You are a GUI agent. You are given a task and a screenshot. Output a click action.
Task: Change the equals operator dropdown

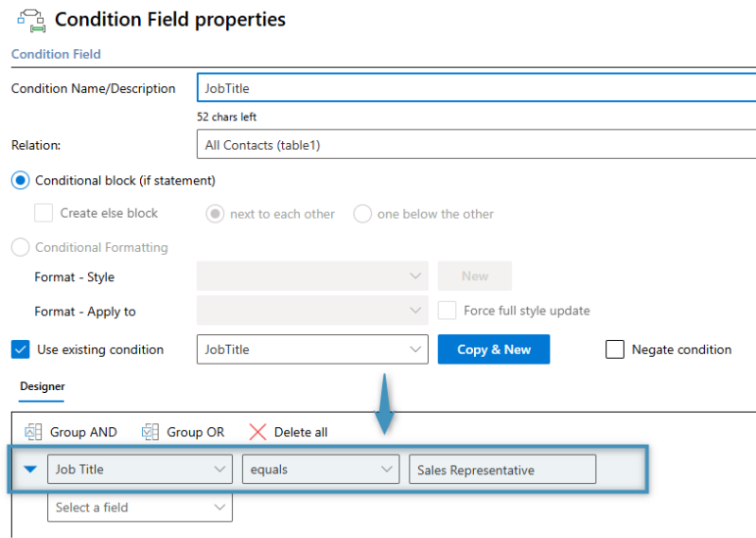[320, 469]
